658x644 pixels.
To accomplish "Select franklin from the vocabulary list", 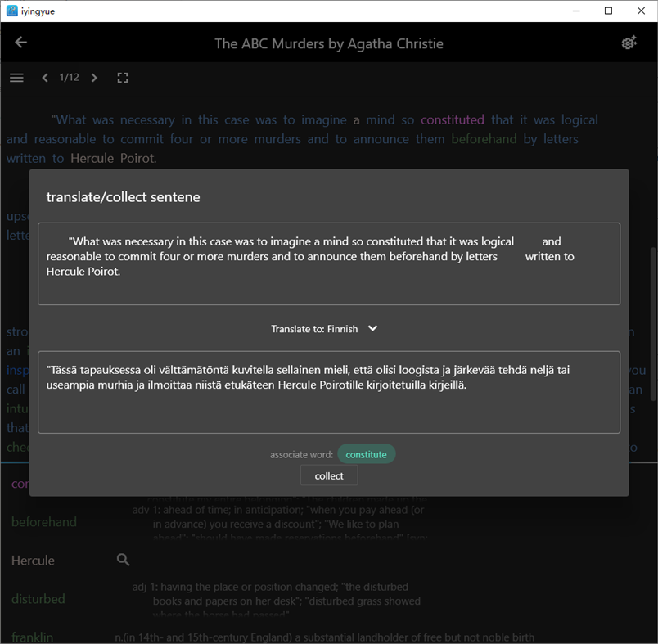I will 31,637.
